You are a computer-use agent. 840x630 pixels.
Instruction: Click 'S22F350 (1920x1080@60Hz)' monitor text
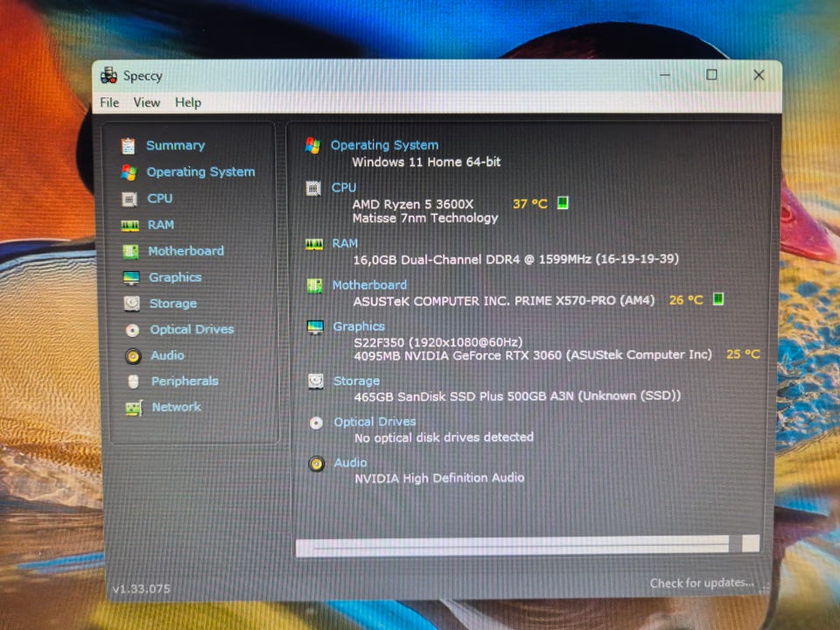click(437, 342)
